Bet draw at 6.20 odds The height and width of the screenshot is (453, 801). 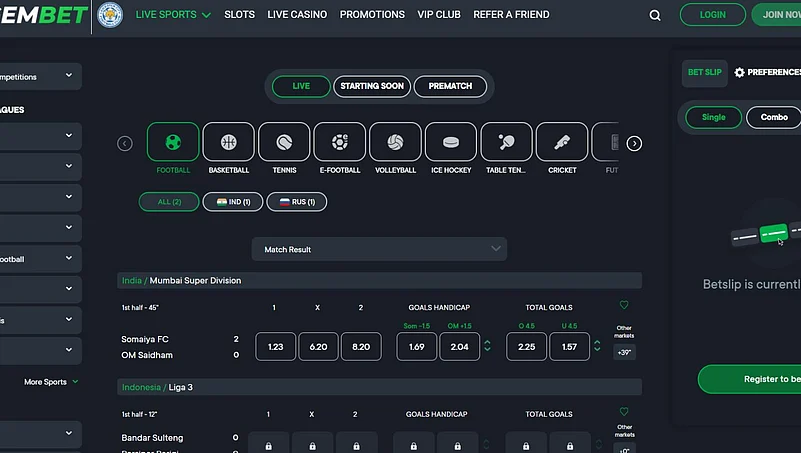click(318, 347)
